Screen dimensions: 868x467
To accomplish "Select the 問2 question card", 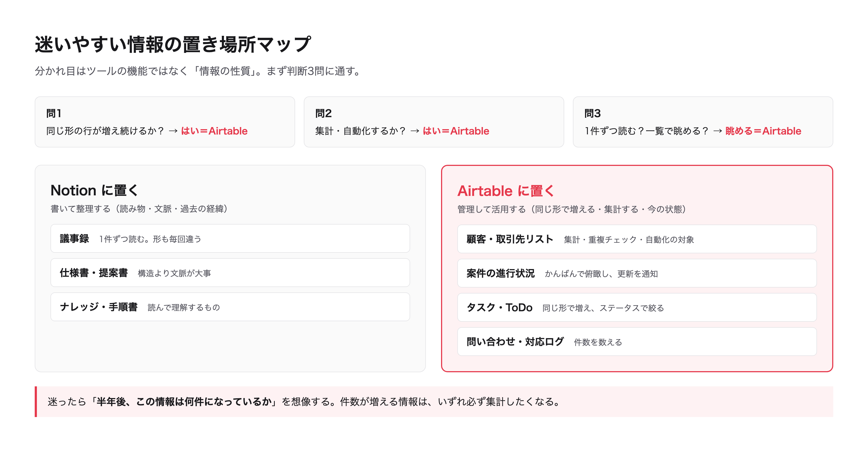I will pos(434,122).
